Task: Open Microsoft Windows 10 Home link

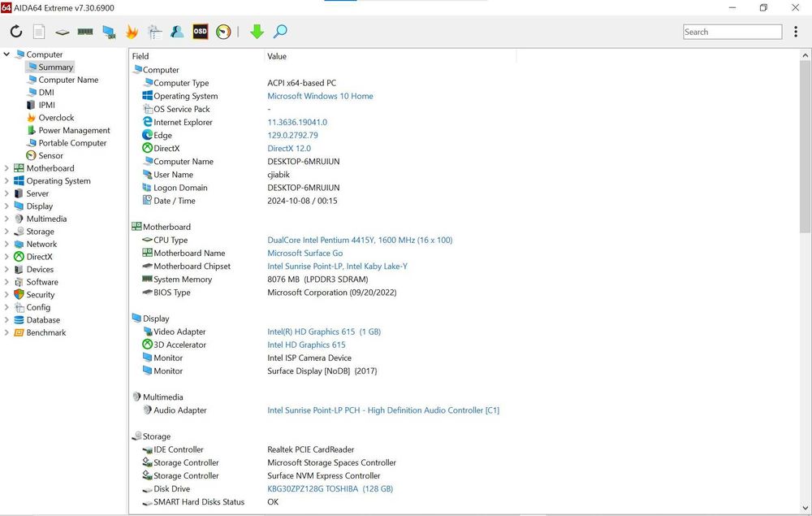Action: point(320,96)
